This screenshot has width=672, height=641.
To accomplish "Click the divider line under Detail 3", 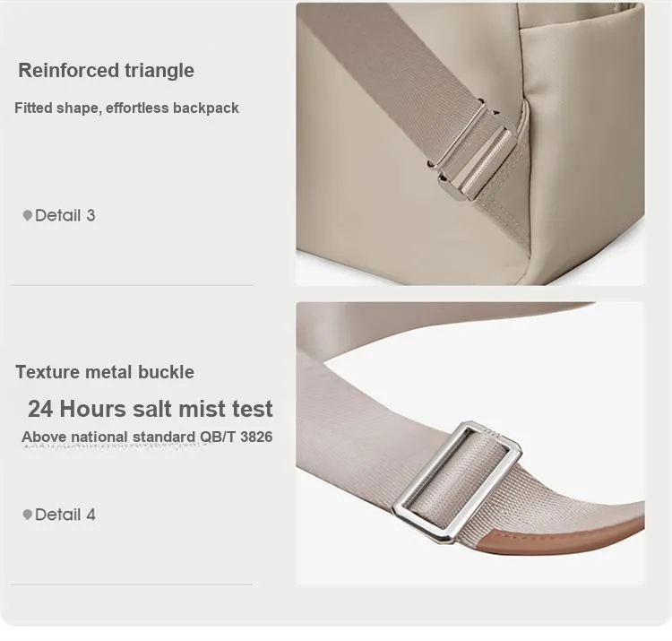I will click(x=132, y=285).
